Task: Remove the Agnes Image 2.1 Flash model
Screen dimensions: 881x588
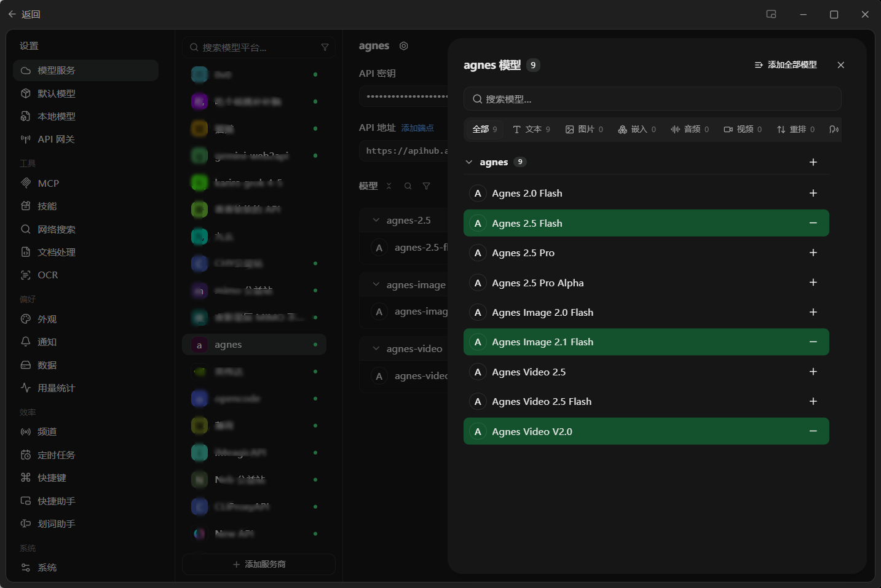Action: (813, 342)
